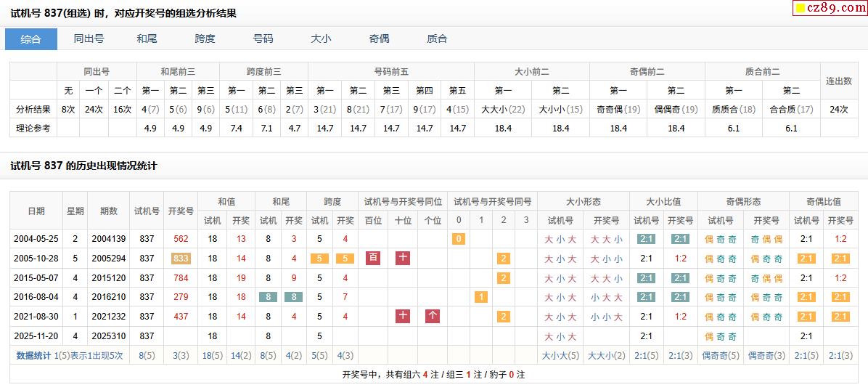This screenshot has width=868, height=390.
Task: Go to the 跨度 tab
Action: click(205, 39)
